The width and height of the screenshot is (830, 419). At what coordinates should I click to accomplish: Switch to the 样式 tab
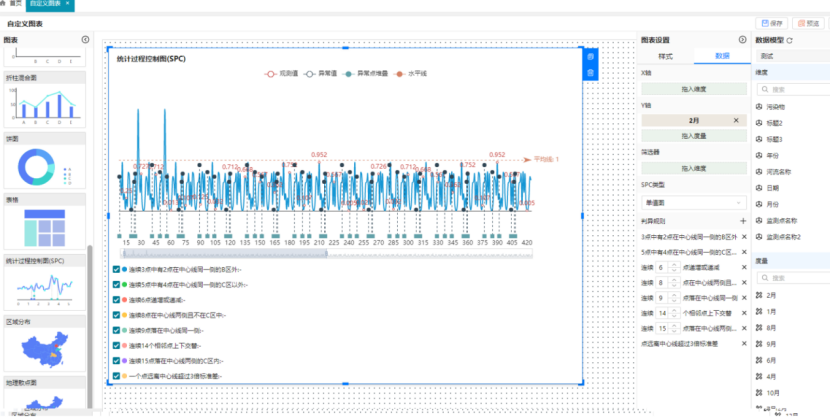pos(666,56)
